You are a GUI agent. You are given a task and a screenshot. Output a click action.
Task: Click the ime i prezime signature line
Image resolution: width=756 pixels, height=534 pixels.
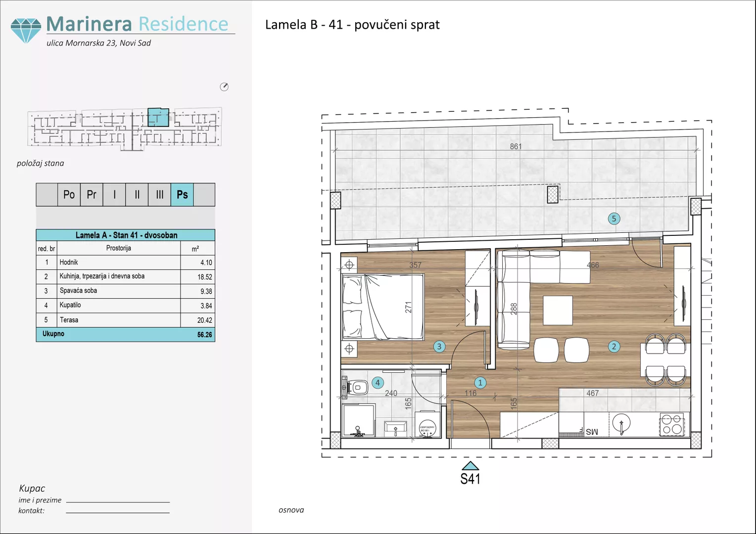pyautogui.click(x=118, y=502)
